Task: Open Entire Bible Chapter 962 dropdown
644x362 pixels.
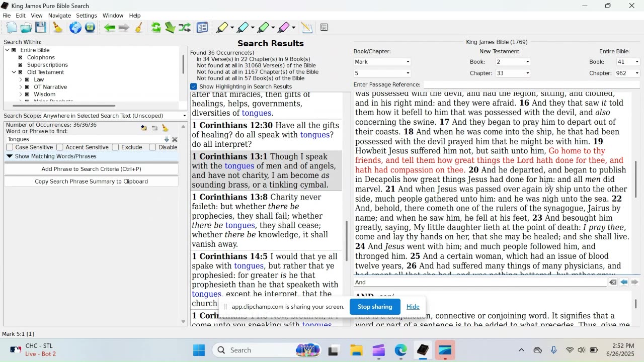Action: tap(627, 73)
